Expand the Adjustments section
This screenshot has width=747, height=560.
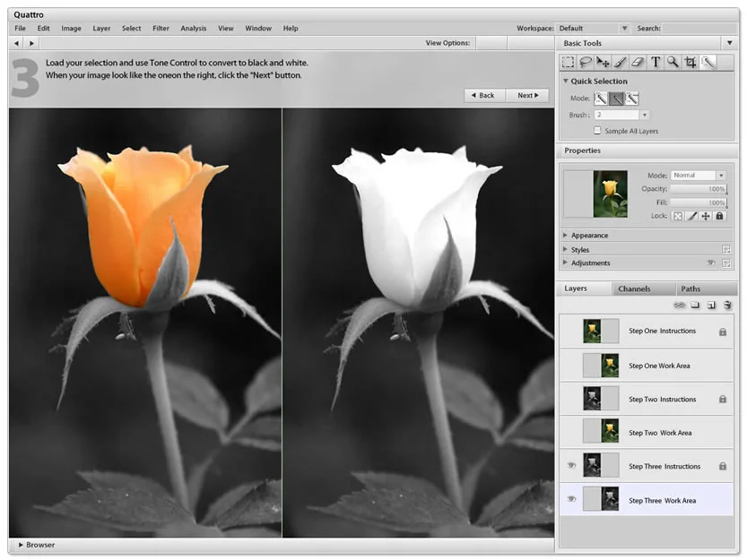(565, 263)
